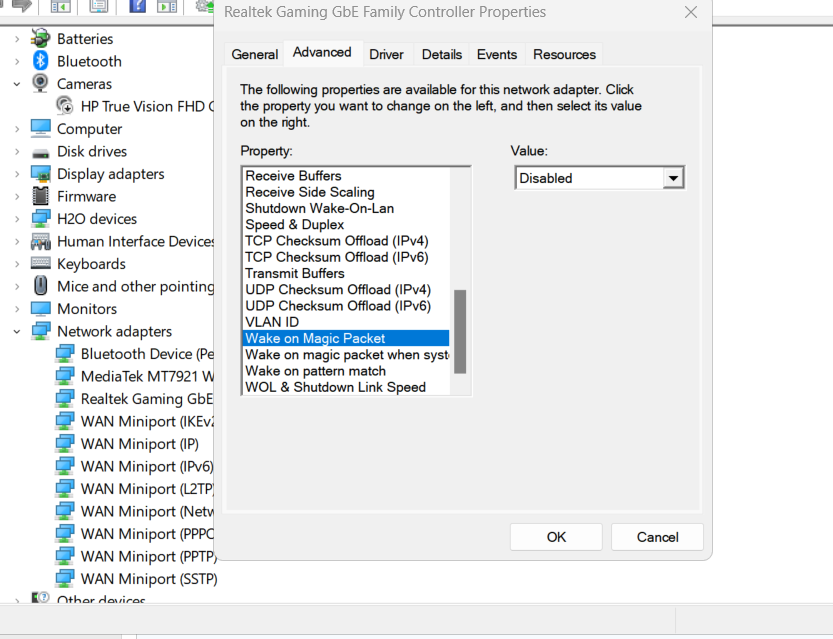The width and height of the screenshot is (833, 639).
Task: Select WAN Miniport (IPv6) tree item
Action: [x=147, y=466]
